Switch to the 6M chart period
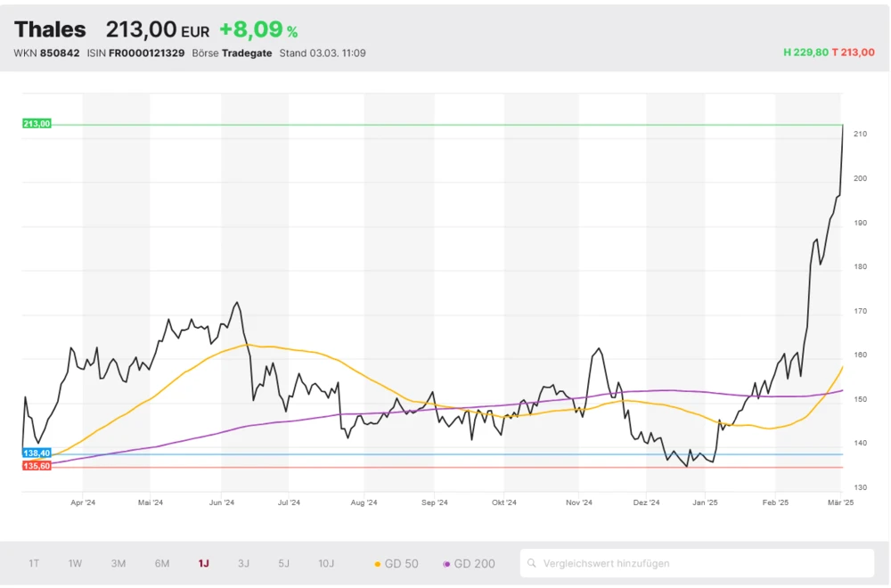The image size is (891, 588). (161, 563)
